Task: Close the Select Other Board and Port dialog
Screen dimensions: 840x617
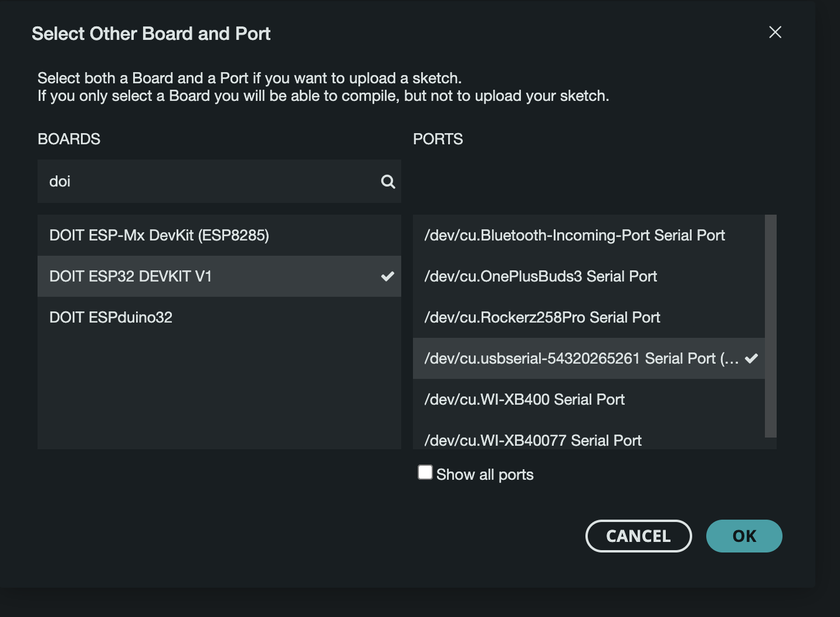Action: 775,32
